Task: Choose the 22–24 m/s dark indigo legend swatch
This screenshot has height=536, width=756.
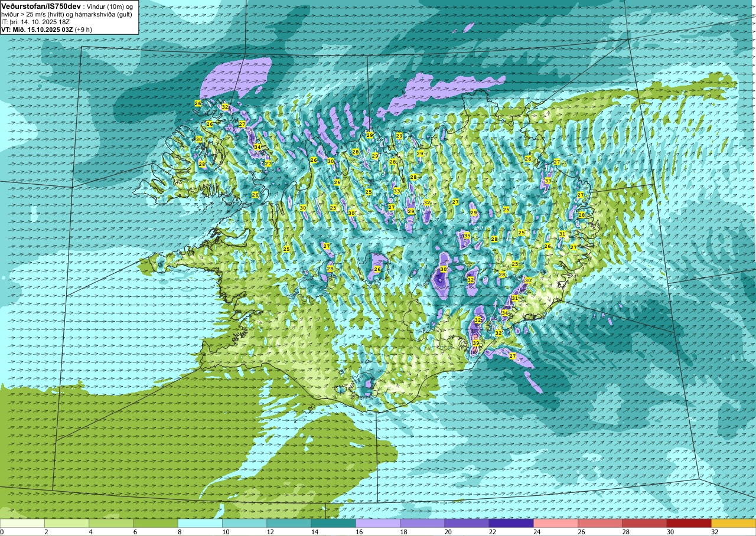Action: point(511,523)
